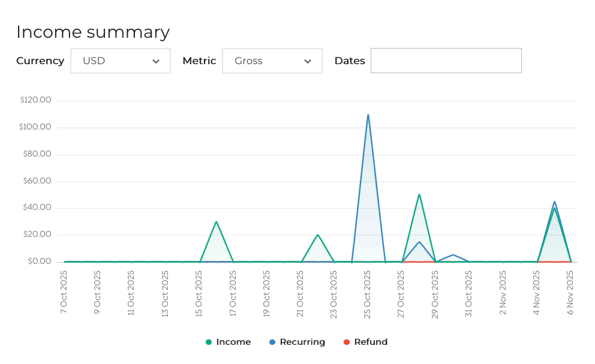Toggle the Recurring series in legend
Viewport: 595px width, 364px height.
(297, 342)
